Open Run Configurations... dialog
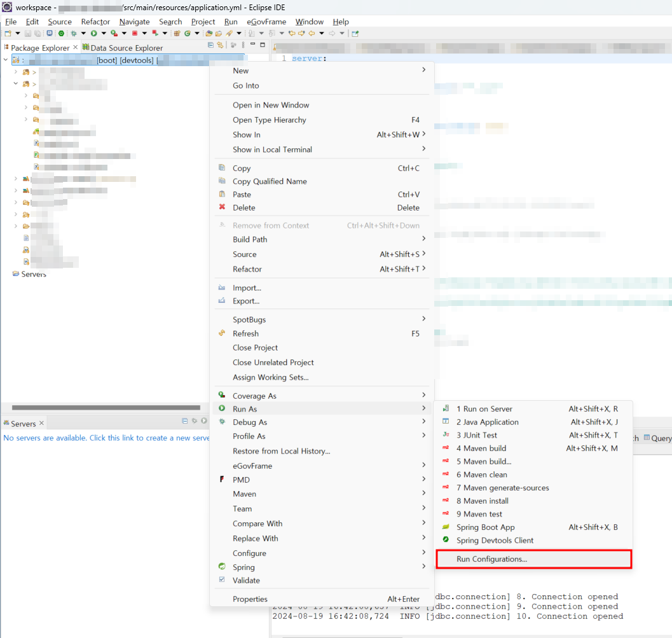The image size is (672, 638). [x=533, y=559]
